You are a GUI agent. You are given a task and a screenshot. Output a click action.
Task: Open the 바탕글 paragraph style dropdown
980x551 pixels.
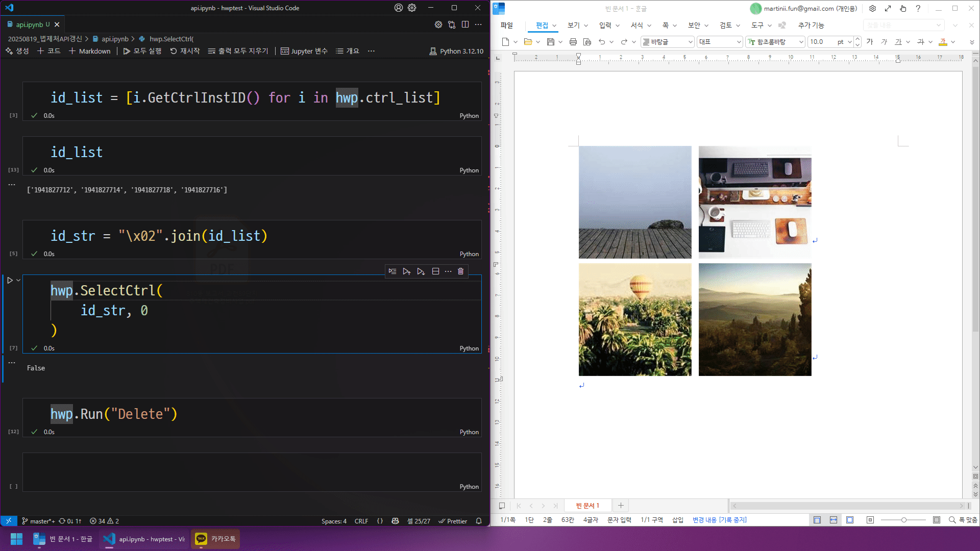pyautogui.click(x=690, y=42)
